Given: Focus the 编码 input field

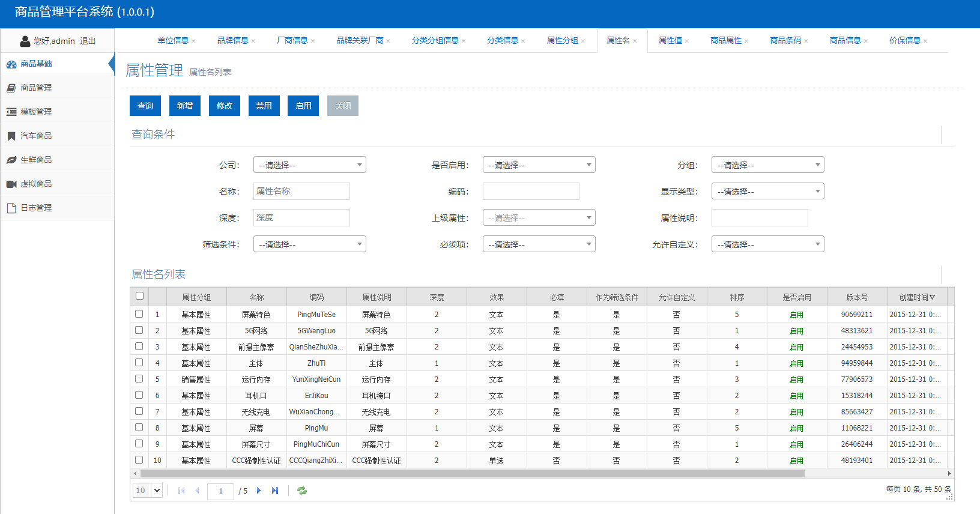Looking at the screenshot, I should pos(531,192).
